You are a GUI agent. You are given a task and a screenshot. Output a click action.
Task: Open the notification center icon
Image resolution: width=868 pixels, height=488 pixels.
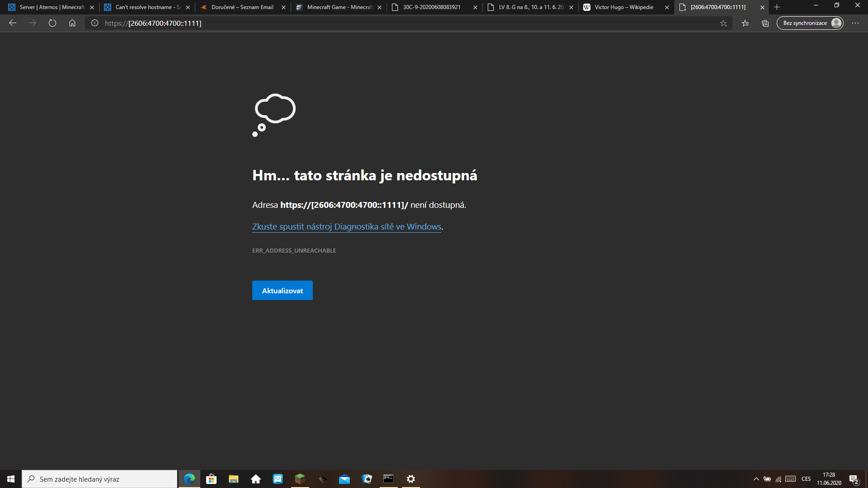point(854,479)
